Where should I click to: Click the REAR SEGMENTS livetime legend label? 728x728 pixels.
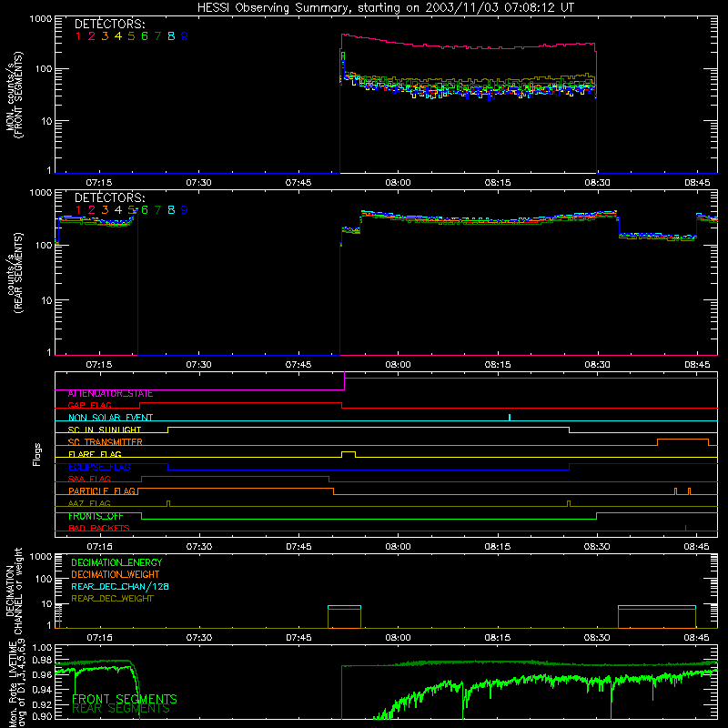tap(121, 709)
